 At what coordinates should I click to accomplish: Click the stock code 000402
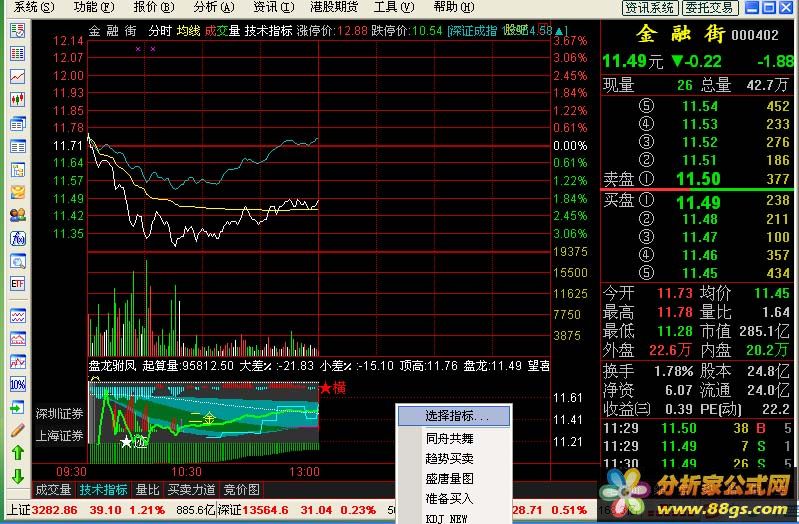click(x=755, y=35)
